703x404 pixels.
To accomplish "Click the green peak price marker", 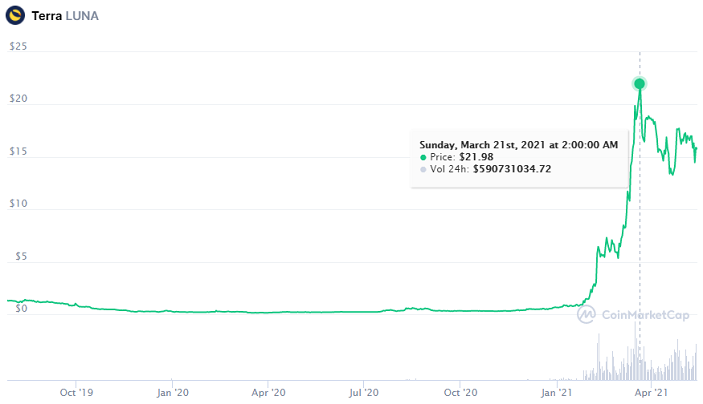I will (639, 83).
